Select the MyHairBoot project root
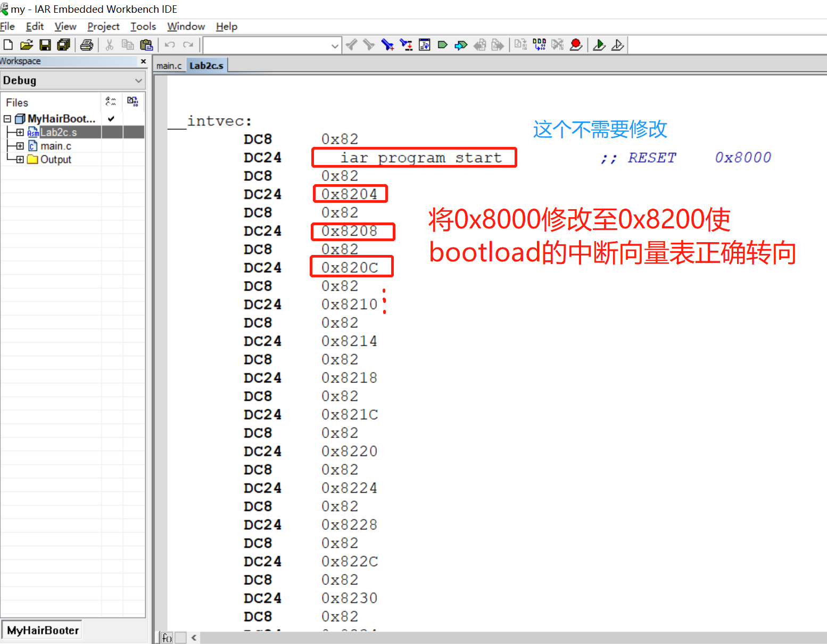The image size is (827, 644). pos(62,119)
